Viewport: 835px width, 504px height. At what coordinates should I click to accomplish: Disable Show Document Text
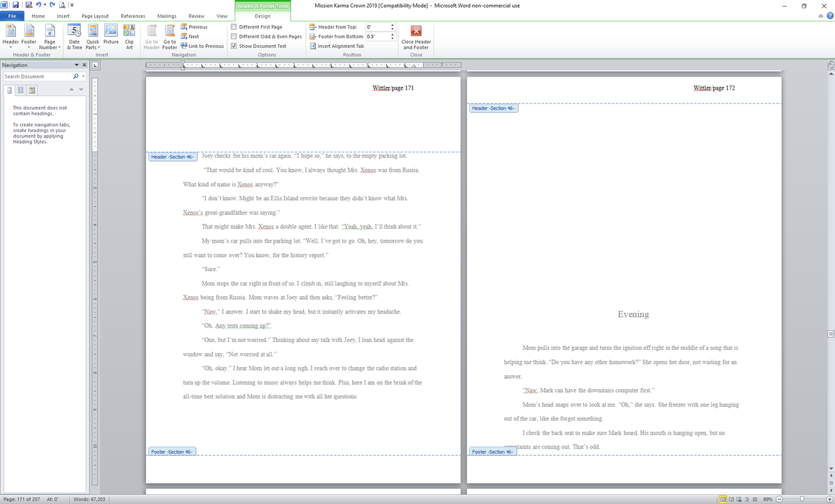(x=234, y=46)
